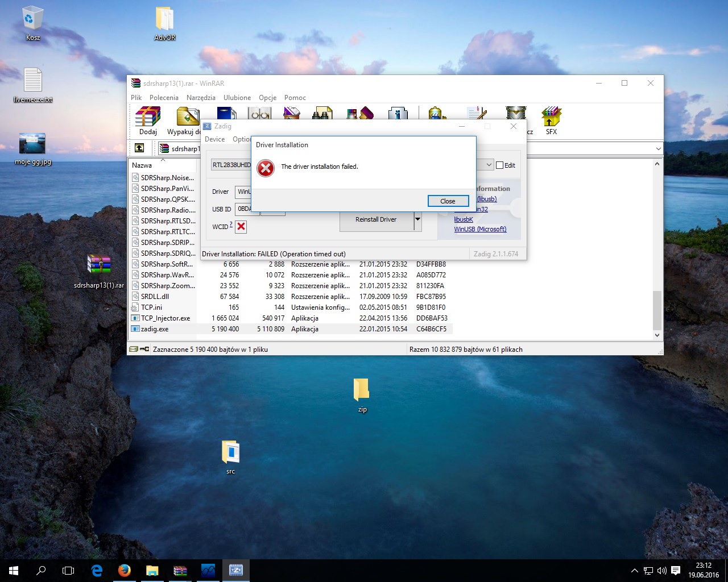Expand the Zadig device list dropdown
Image resolution: width=728 pixels, height=582 pixels.
489,165
